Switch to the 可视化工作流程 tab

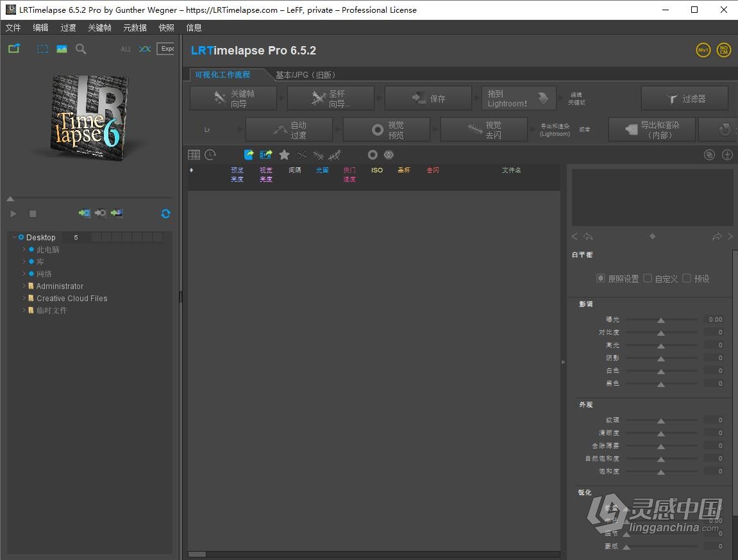point(222,74)
